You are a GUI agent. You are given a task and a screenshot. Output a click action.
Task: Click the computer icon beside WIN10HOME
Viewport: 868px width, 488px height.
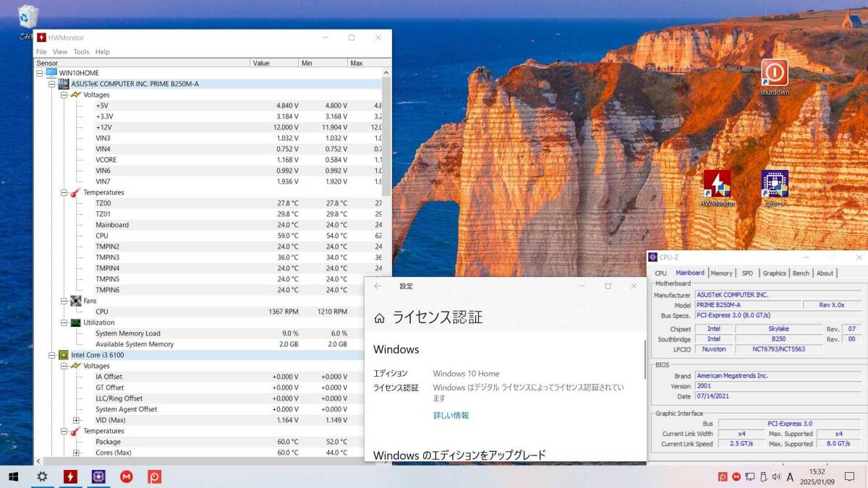[51, 73]
